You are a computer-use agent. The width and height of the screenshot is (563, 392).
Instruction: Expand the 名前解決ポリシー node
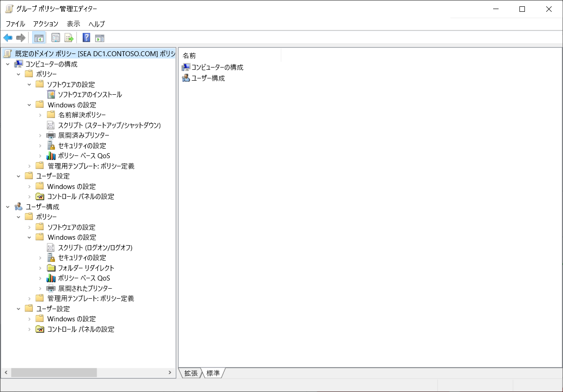coord(40,115)
